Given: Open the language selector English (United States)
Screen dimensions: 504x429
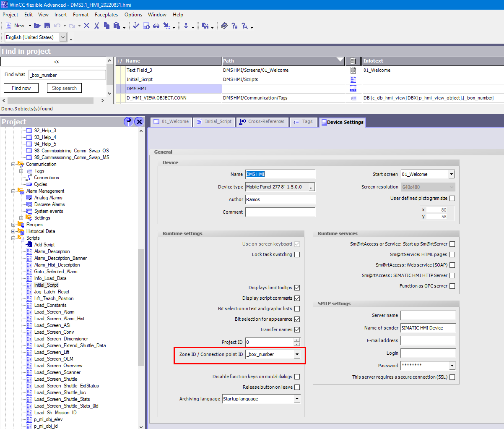Looking at the screenshot, I should click(x=63, y=37).
